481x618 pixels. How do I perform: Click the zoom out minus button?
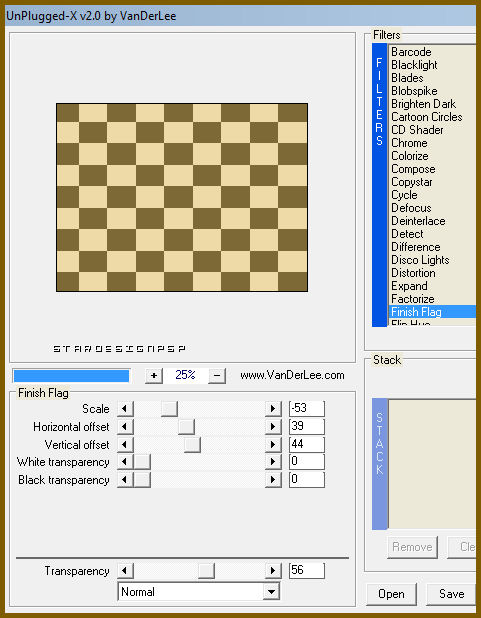[217, 376]
